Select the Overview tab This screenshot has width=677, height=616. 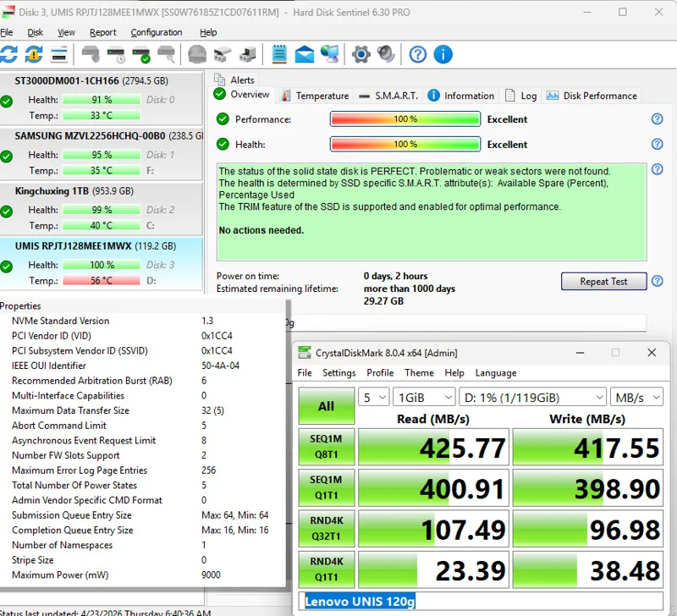242,95
